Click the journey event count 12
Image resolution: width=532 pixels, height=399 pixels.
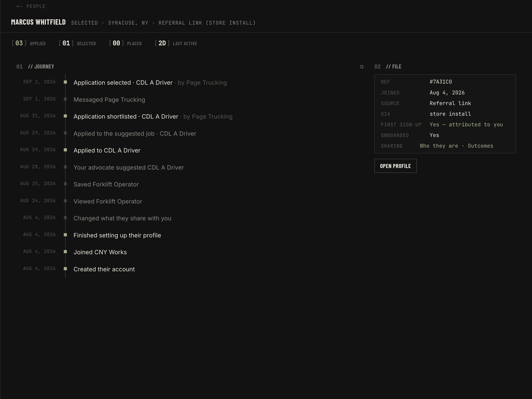(x=362, y=67)
